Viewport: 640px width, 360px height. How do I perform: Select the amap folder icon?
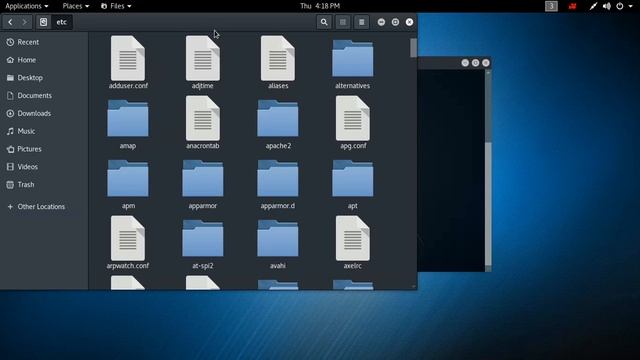tap(128, 118)
